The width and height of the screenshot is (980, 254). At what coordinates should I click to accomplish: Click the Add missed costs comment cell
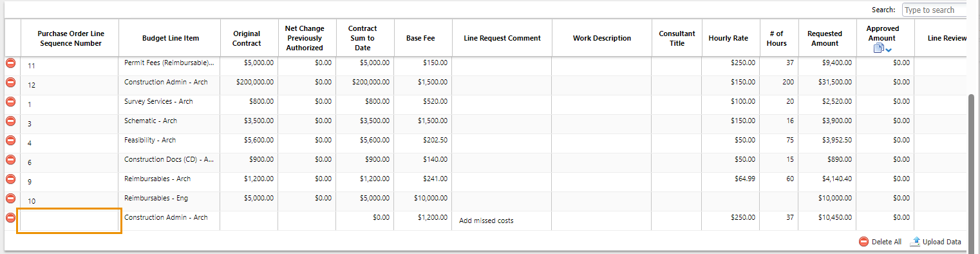(502, 220)
